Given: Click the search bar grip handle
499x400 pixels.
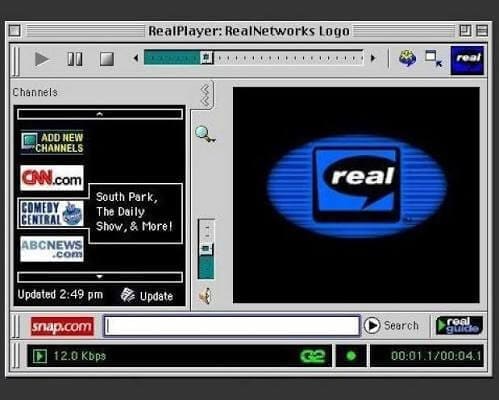Looking at the screenshot, I should click(16, 326).
